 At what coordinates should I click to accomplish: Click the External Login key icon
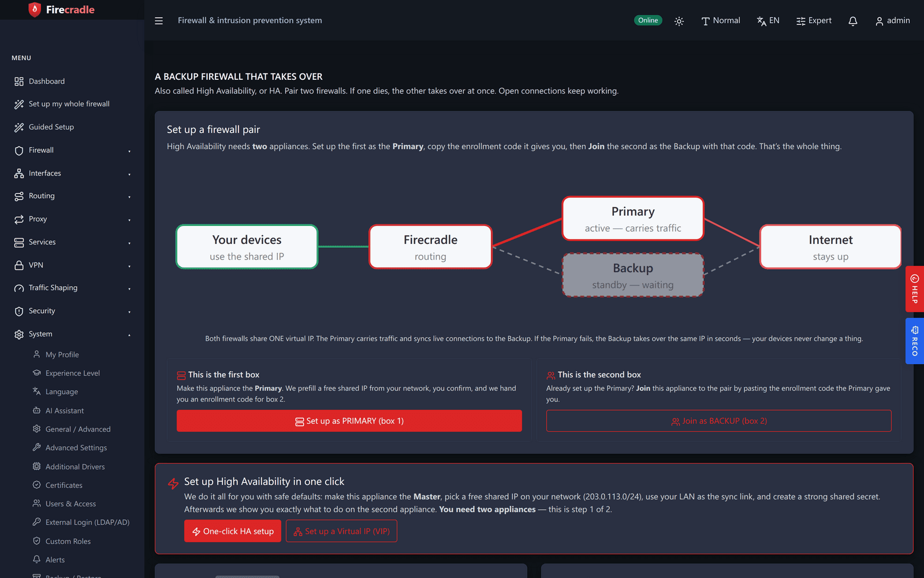point(36,522)
